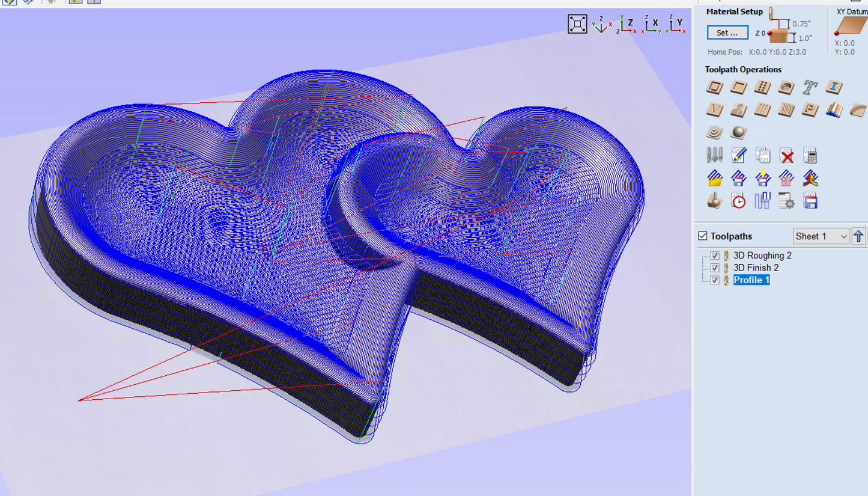Click the Delete toolpath icon
The height and width of the screenshot is (496, 868).
coord(786,156)
